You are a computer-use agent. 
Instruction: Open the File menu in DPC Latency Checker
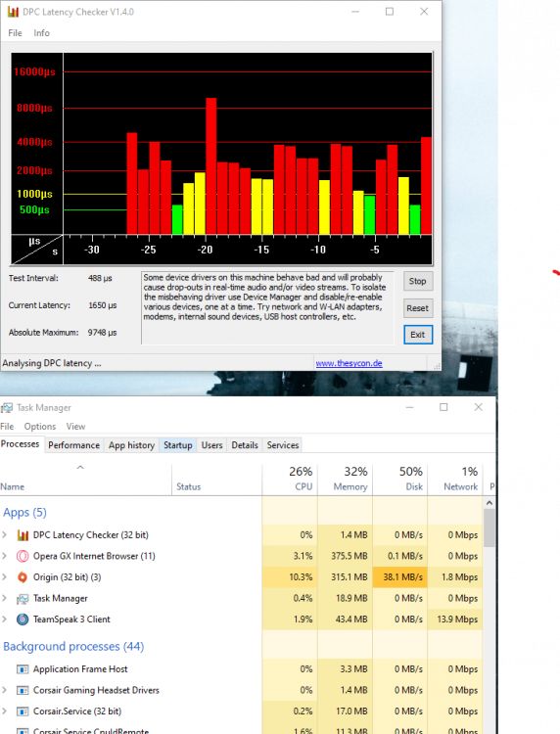coord(15,33)
